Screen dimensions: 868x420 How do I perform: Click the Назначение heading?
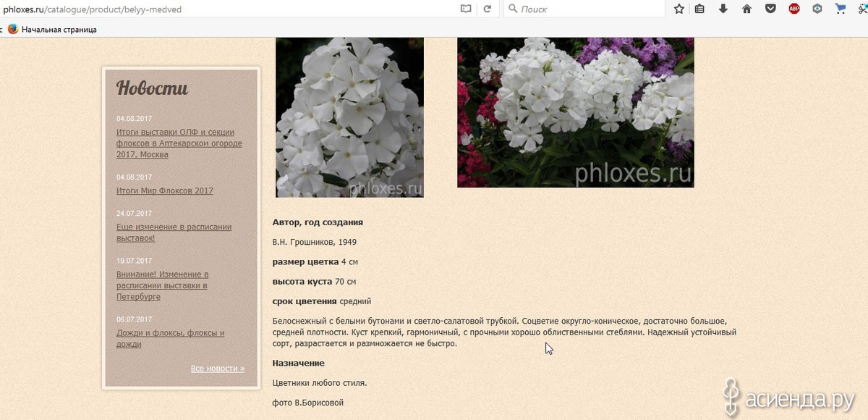(299, 363)
